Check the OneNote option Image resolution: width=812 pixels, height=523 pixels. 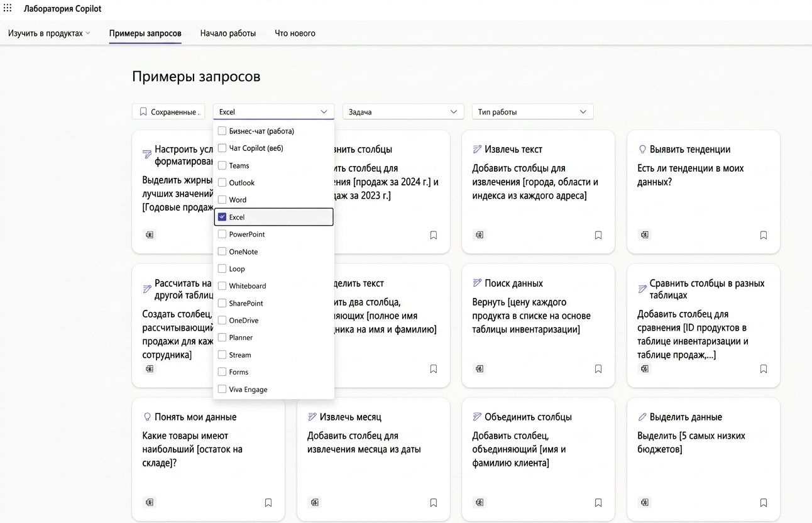pos(222,251)
